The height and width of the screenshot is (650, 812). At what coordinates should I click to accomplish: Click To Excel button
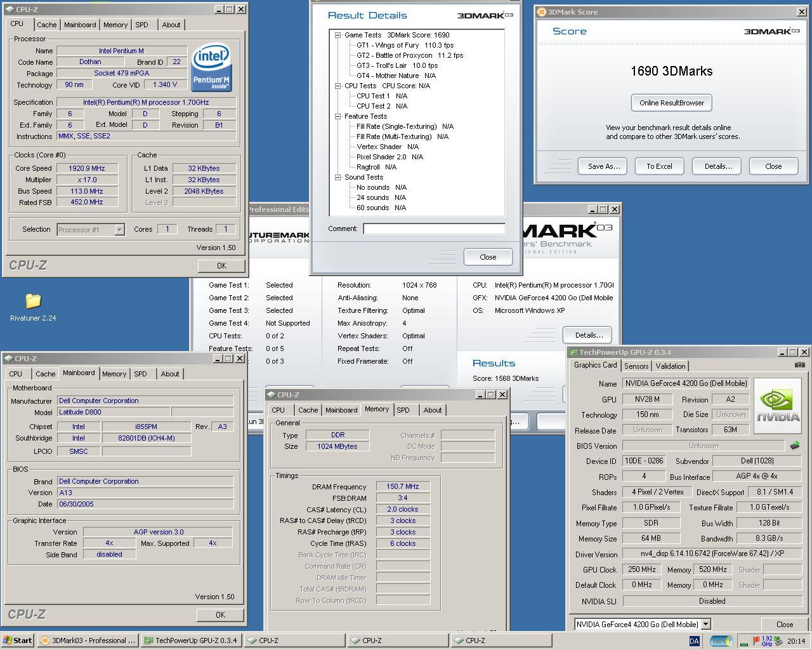tap(659, 166)
